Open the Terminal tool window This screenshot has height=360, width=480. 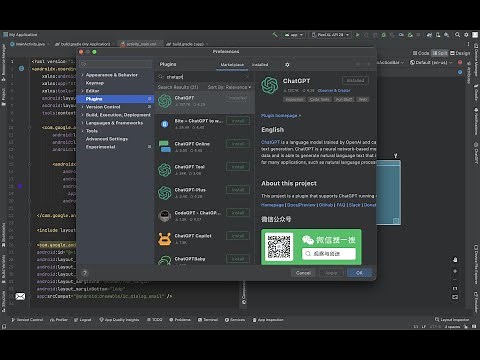pyautogui.click(x=208, y=320)
